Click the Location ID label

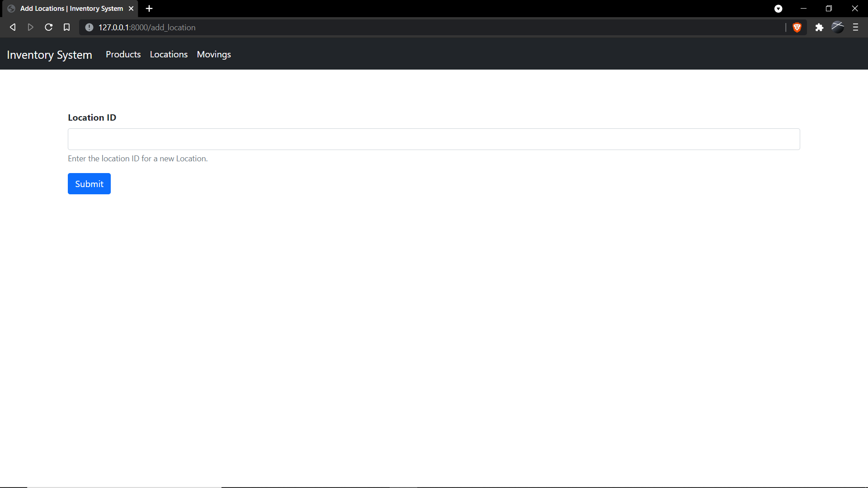point(92,117)
